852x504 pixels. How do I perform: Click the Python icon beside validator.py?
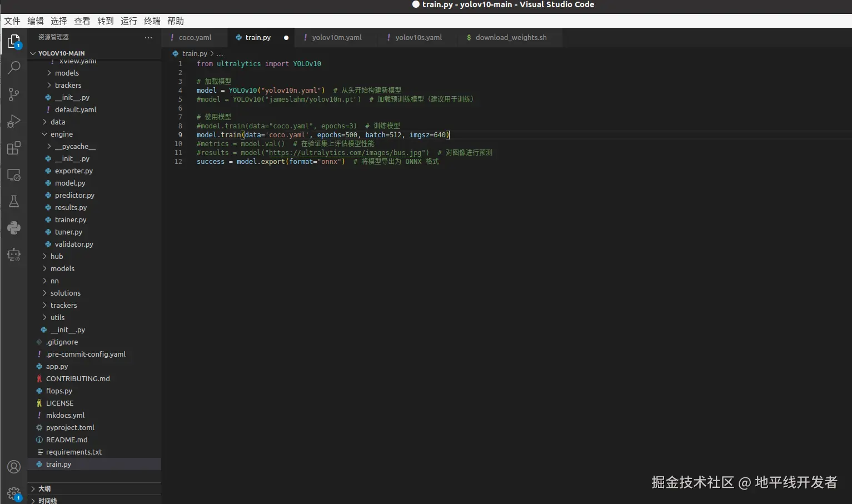tap(48, 244)
